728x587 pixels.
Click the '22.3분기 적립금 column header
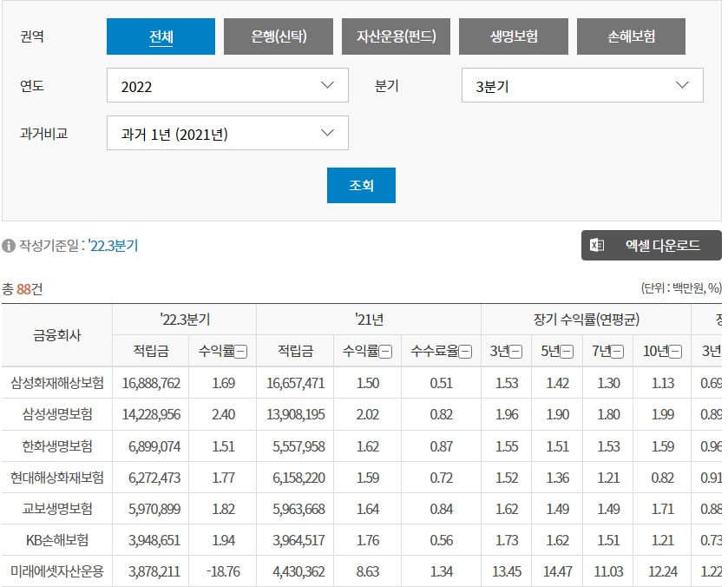(151, 351)
